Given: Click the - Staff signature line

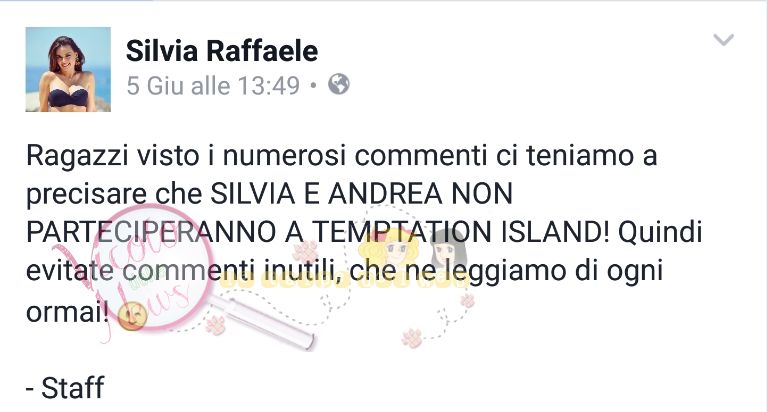Looking at the screenshot, I should click(65, 388).
